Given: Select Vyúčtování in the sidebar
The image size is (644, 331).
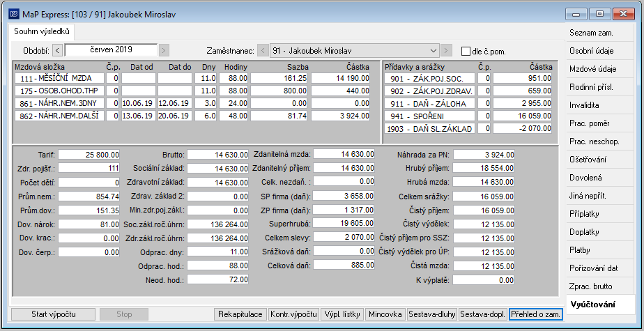Looking at the screenshot, I should [x=599, y=305].
